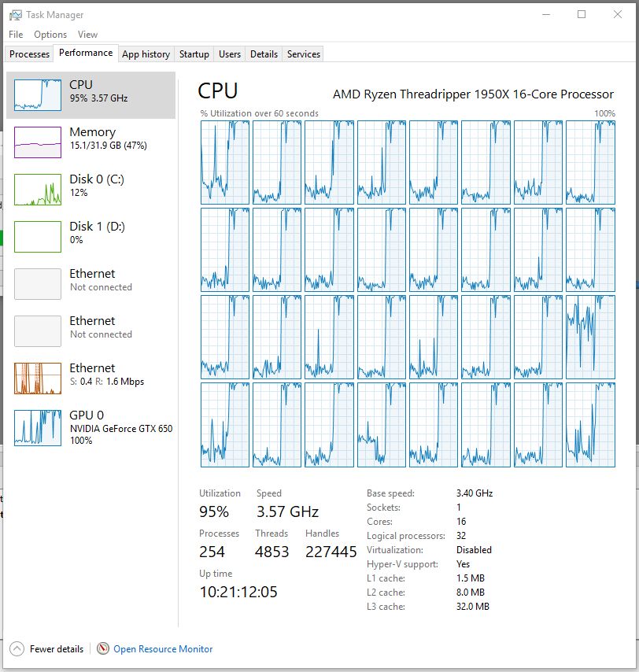Open the Options menu
Image resolution: width=639 pixels, height=672 pixels.
click(x=50, y=35)
